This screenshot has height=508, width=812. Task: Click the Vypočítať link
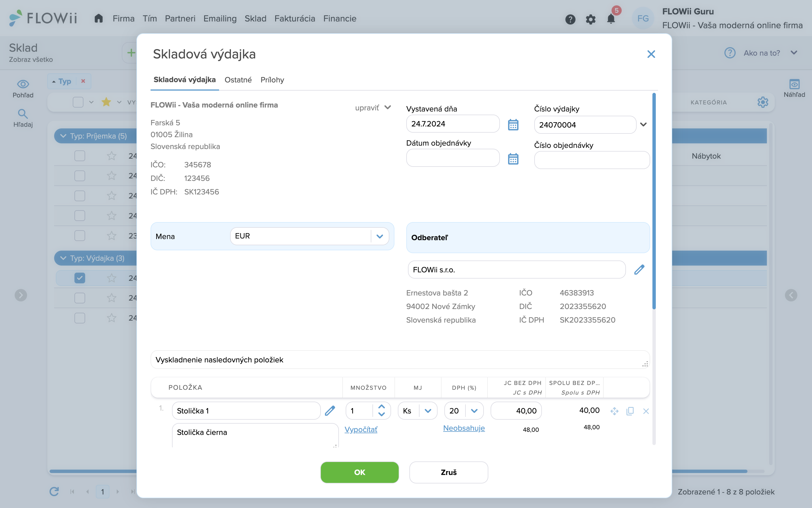361,429
